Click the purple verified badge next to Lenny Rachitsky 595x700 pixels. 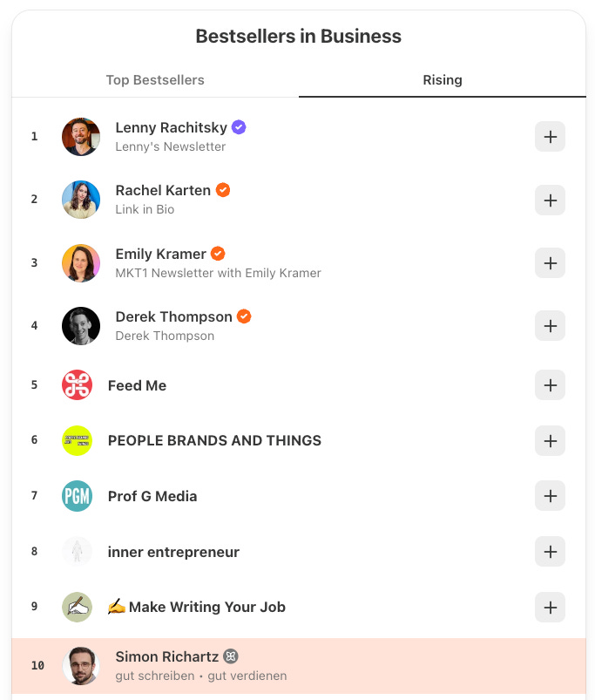coord(238,126)
